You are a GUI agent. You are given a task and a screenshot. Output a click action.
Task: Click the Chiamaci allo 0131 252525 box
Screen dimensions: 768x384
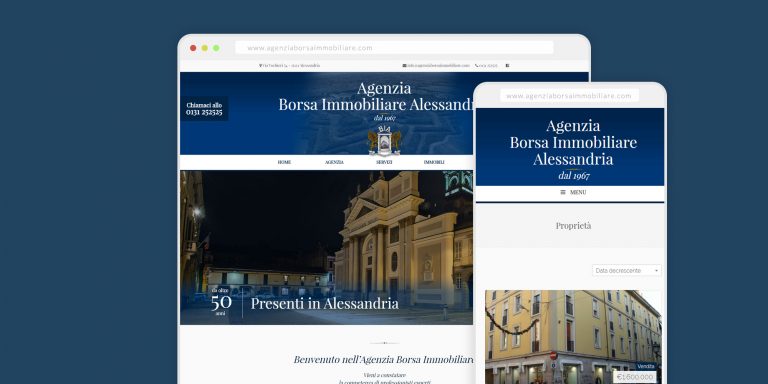[204, 108]
